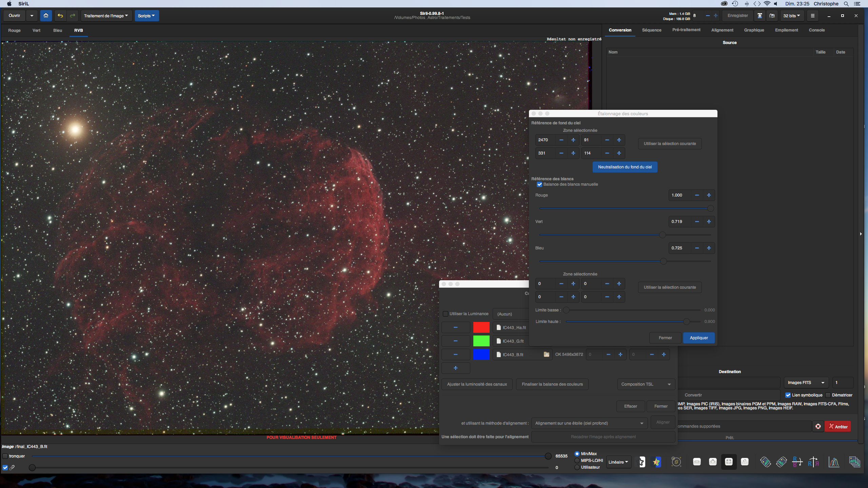Expand the Composition TSL dropdown
The image size is (868, 488).
pos(646,384)
